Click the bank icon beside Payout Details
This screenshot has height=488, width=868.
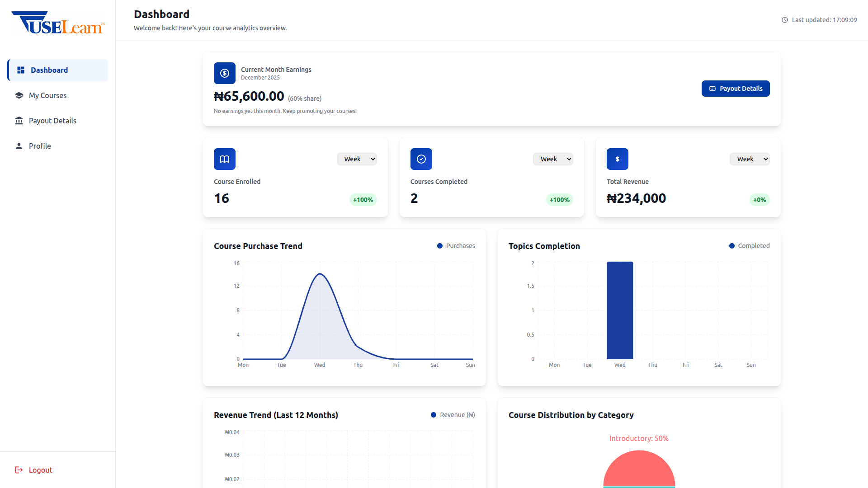pos(19,121)
